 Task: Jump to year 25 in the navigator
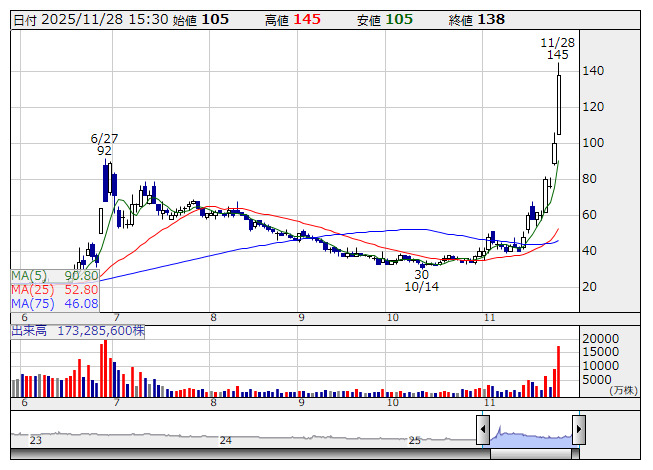[x=414, y=440]
